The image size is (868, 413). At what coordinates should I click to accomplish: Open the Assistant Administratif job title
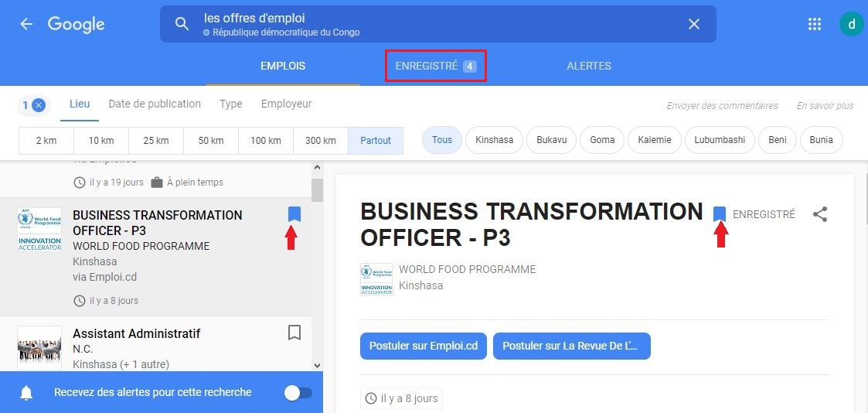[x=137, y=334]
